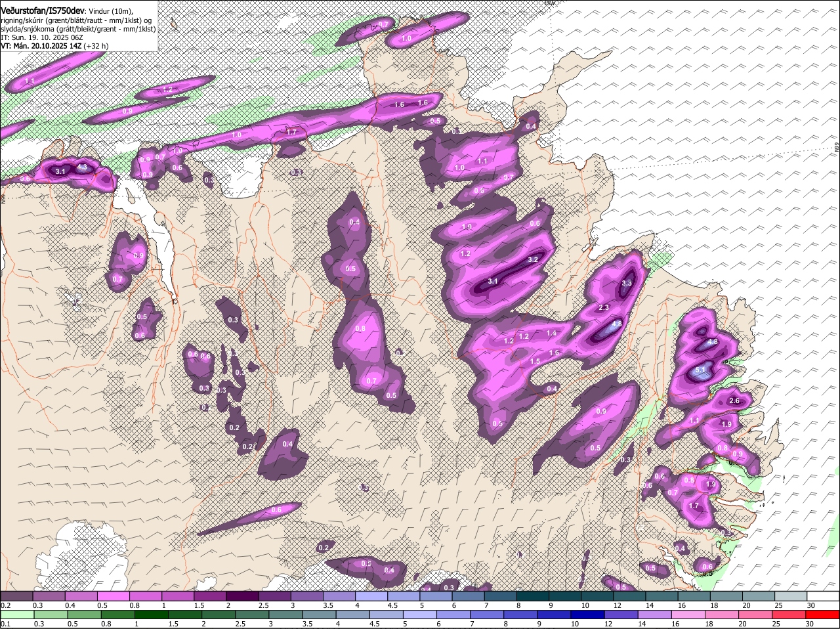
Task: Click the 3.3 precipitation value on the map
Action: coord(626,284)
